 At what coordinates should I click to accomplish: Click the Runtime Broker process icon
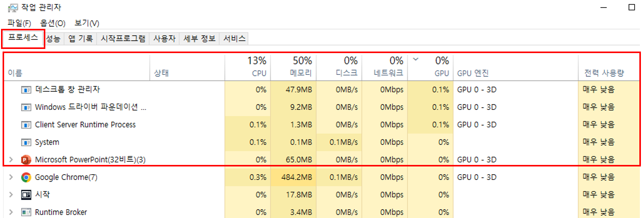pyautogui.click(x=26, y=212)
